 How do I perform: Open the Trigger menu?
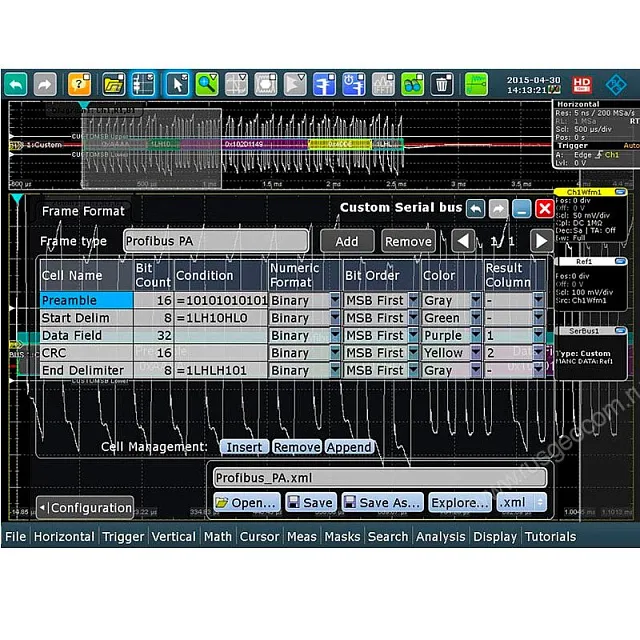click(123, 537)
